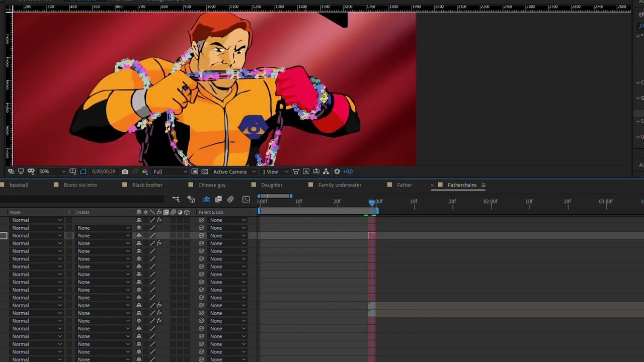This screenshot has height=362, width=644.
Task: Click the 3D Layer cube header icon
Action: point(187,212)
